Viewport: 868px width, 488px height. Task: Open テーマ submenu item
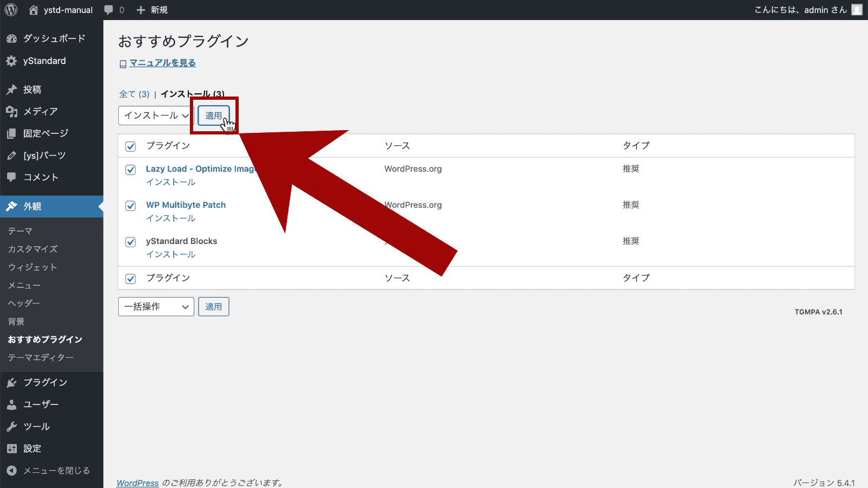pos(20,231)
